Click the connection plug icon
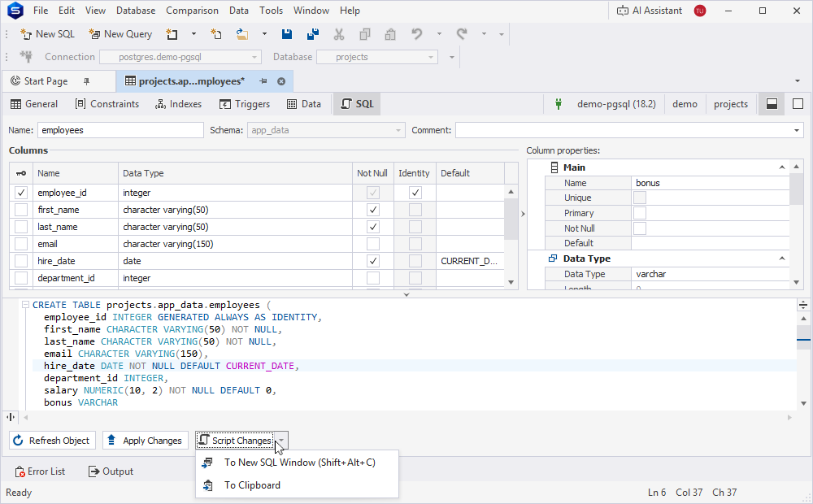Viewport: 813px width, 504px height. pyautogui.click(x=26, y=57)
